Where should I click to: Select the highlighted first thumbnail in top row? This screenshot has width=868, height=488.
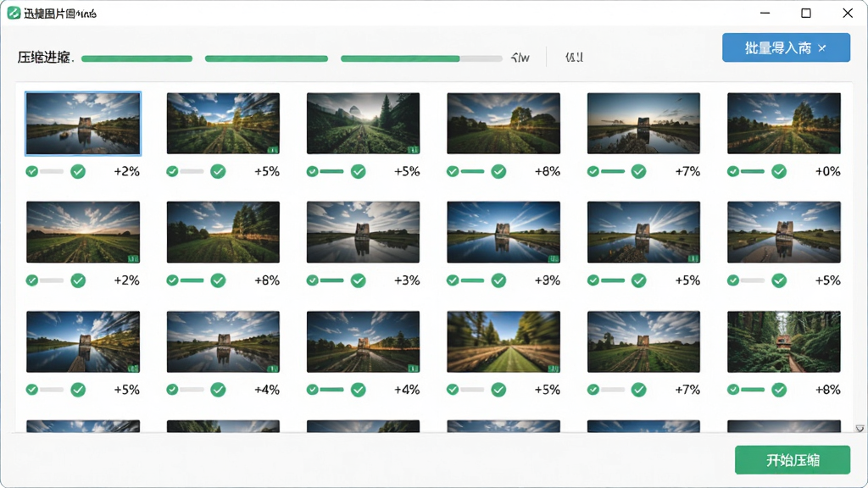83,124
